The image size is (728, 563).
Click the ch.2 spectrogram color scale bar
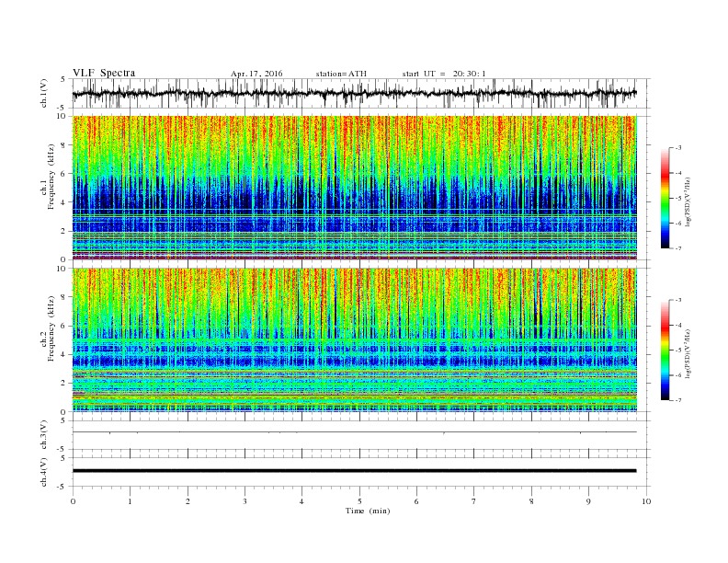[665, 350]
